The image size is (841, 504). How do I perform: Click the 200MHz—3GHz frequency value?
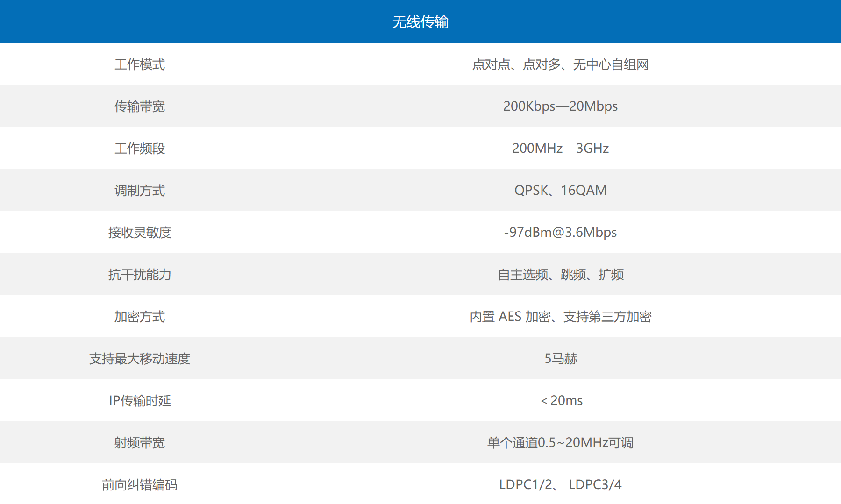560,149
